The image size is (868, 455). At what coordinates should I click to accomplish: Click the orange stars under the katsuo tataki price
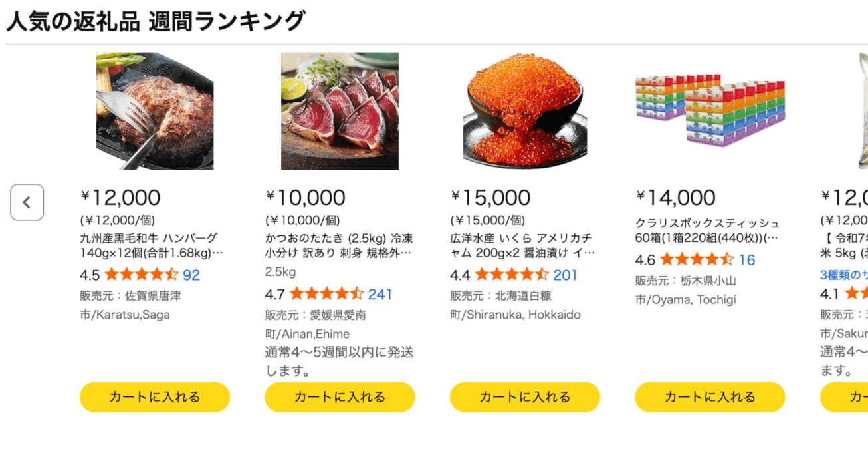coord(328,293)
